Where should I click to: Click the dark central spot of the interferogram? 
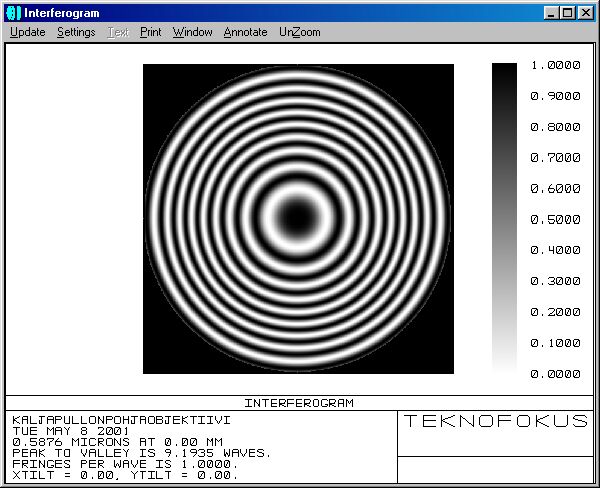click(298, 214)
